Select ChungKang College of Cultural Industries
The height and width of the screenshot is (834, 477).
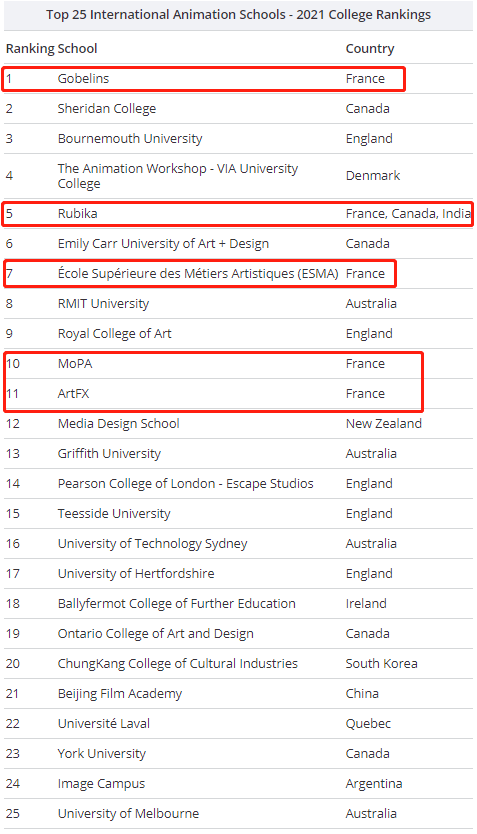click(x=178, y=664)
